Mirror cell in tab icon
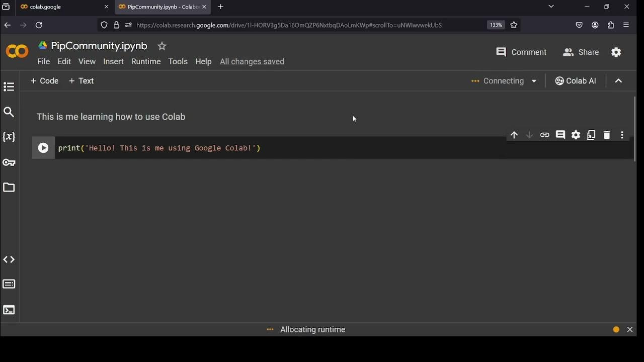Screen dimensions: 644x362 [x=591, y=135]
